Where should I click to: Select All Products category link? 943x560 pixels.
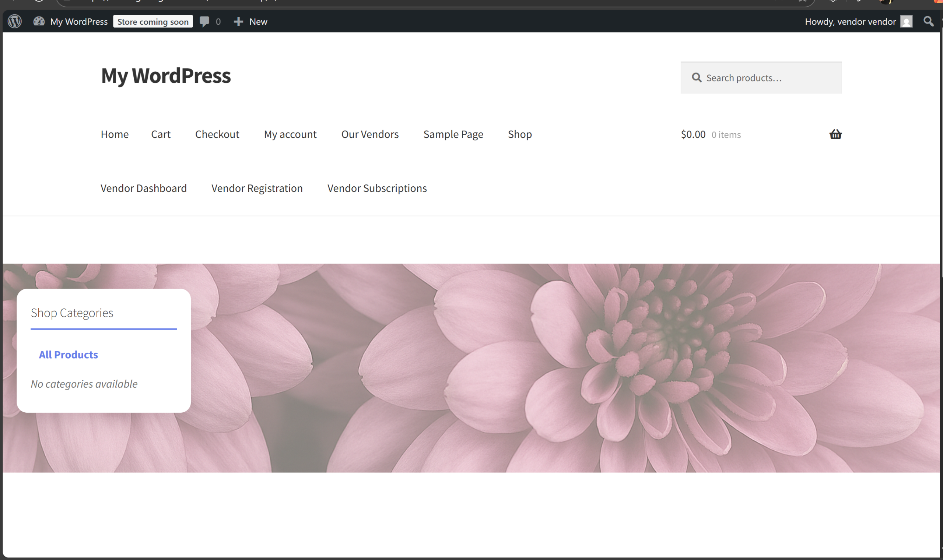pos(68,355)
